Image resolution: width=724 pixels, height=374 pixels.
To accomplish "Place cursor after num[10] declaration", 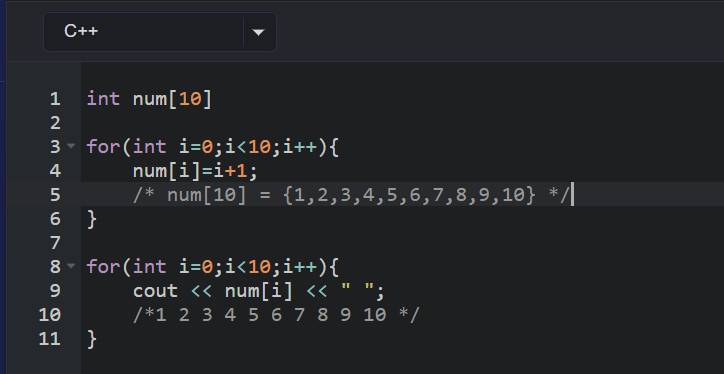I will click(212, 99).
